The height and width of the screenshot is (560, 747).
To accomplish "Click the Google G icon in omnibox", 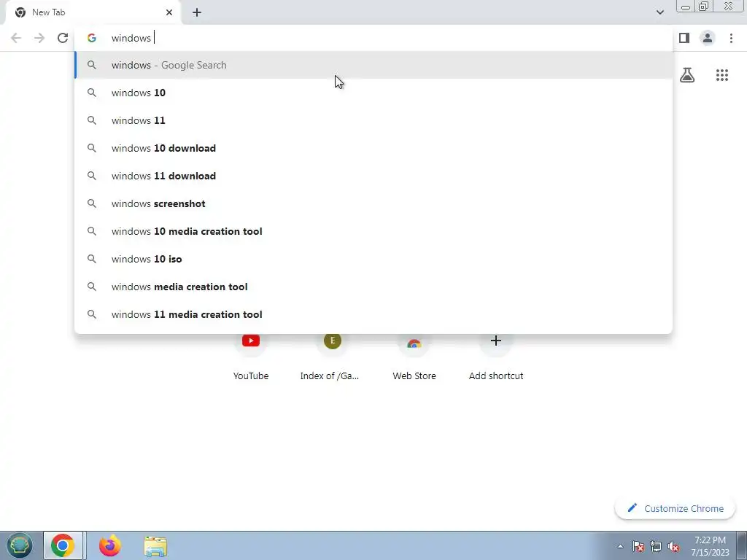I will (92, 38).
